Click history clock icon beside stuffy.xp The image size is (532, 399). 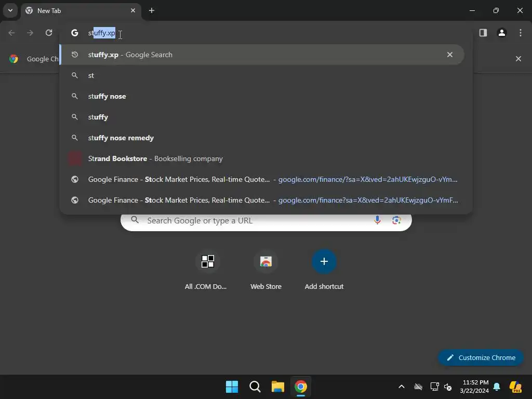[75, 55]
